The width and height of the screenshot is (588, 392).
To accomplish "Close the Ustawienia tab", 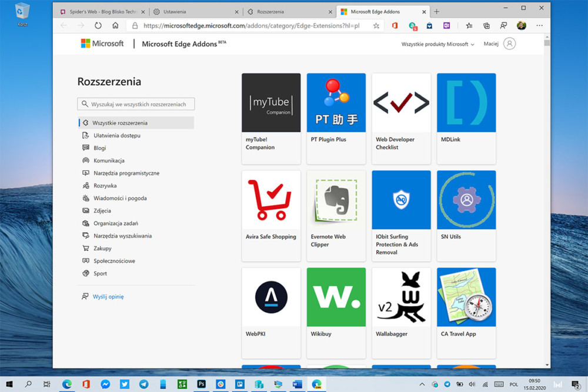I will click(x=236, y=12).
